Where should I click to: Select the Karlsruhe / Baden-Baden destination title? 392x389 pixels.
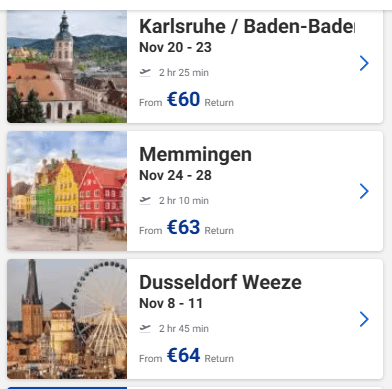click(x=247, y=26)
